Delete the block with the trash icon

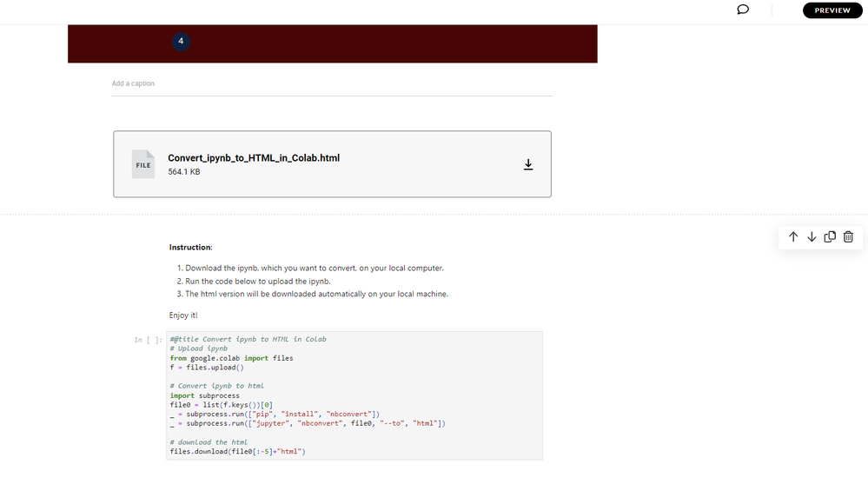849,237
